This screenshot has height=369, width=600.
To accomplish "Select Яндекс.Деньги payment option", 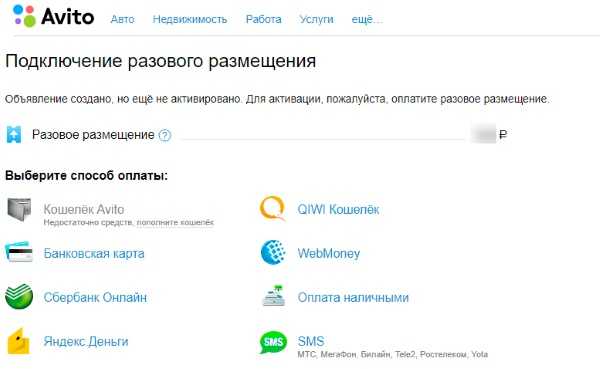I will 86,341.
